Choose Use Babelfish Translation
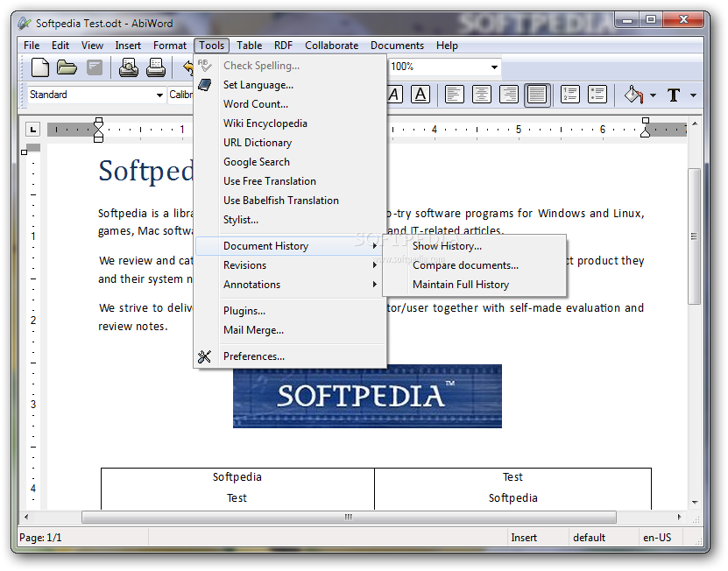Viewport: 728px width, 571px height. 291,201
